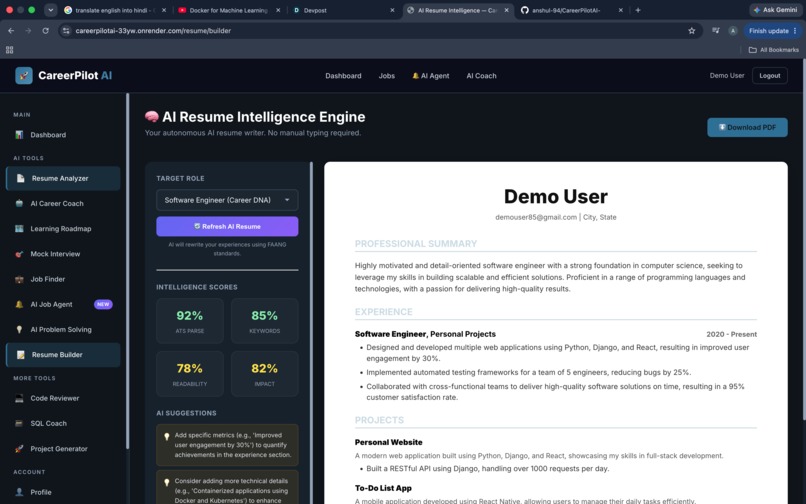Reload the page with the refresh icon
Screen dimensions: 806x504
coord(46,31)
